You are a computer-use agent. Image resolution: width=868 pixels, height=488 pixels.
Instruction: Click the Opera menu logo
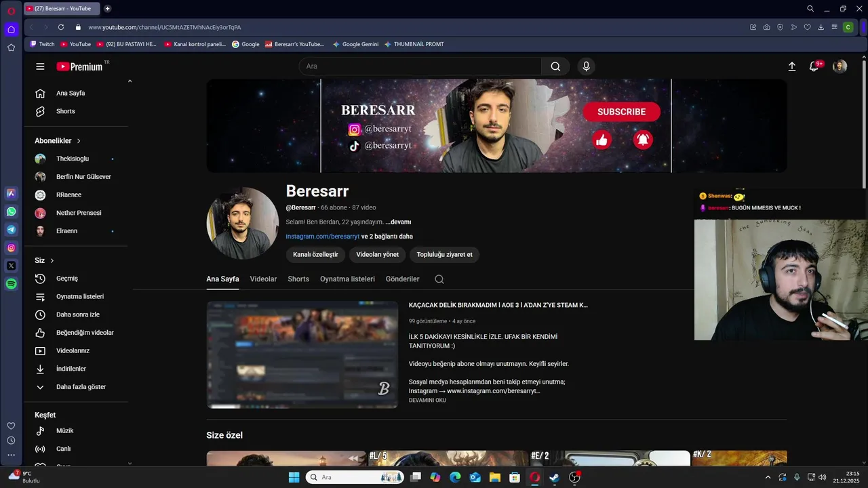[x=11, y=10]
